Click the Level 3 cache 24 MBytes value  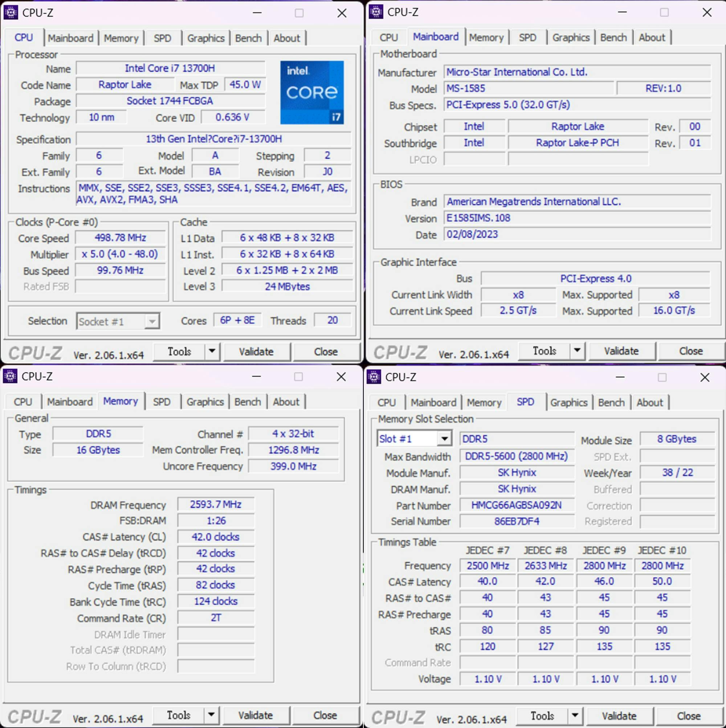tap(287, 286)
